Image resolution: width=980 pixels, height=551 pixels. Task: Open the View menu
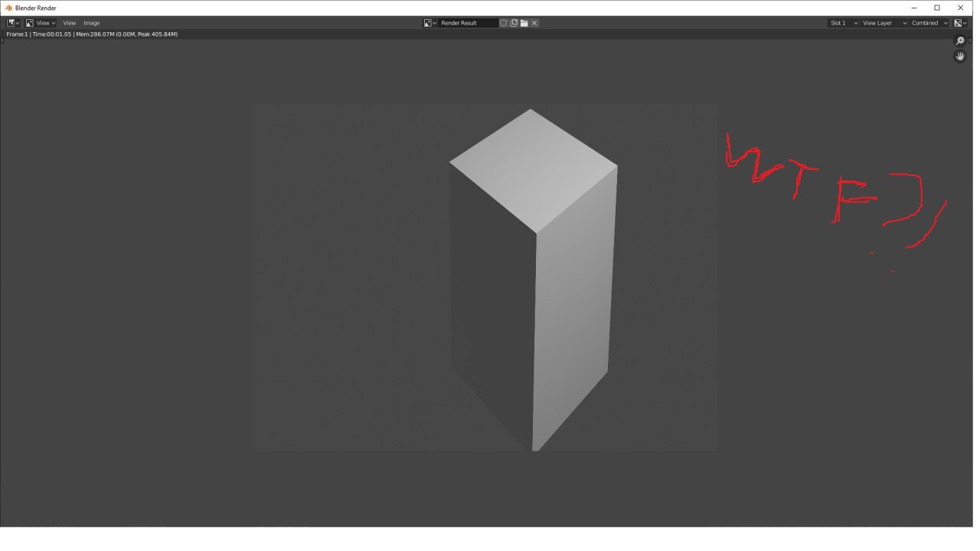[x=70, y=23]
